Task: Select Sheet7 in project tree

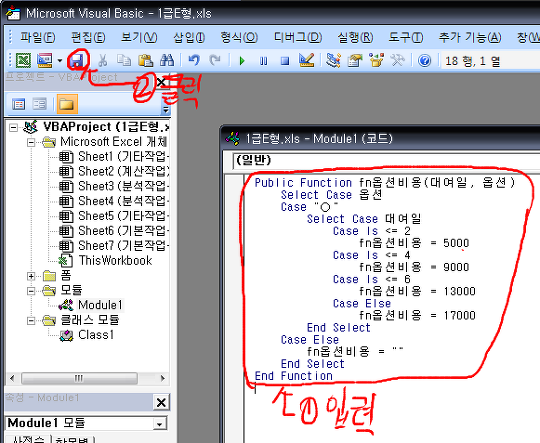Action: pos(114,246)
